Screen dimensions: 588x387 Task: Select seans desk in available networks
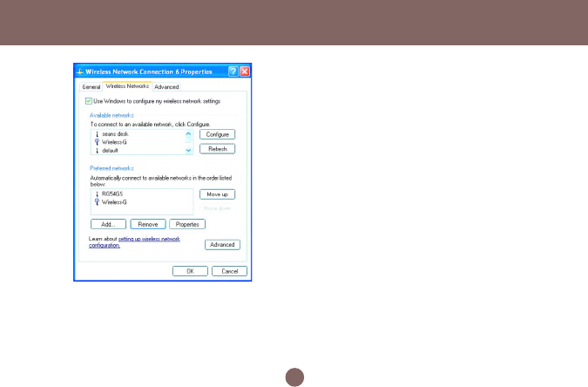pos(115,134)
